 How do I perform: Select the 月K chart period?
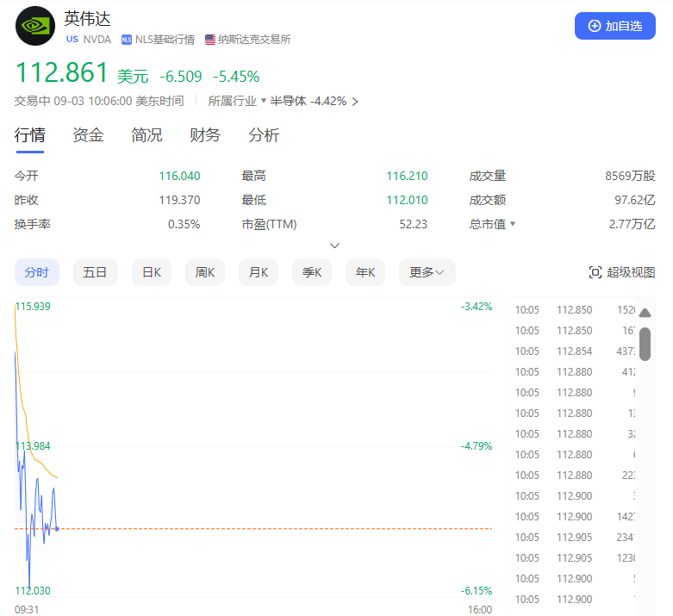point(258,272)
